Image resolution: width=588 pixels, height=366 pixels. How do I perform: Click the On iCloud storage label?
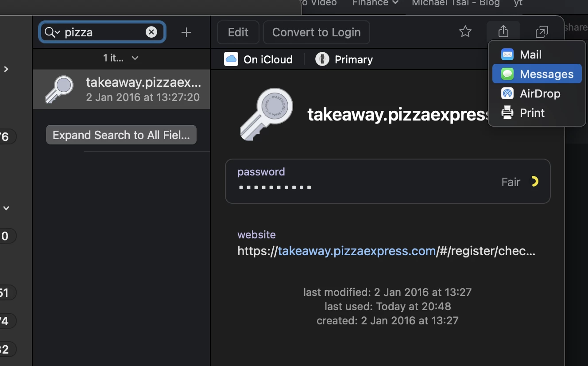[x=259, y=59]
